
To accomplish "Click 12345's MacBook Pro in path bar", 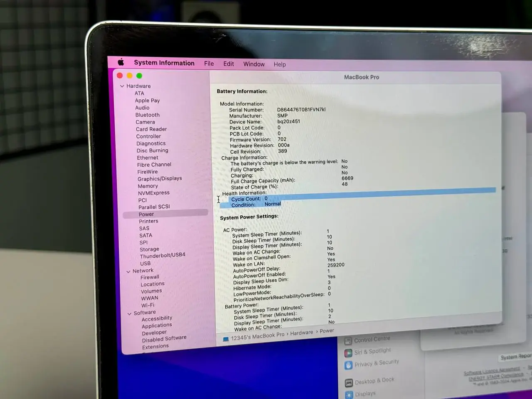I will click(x=258, y=337).
